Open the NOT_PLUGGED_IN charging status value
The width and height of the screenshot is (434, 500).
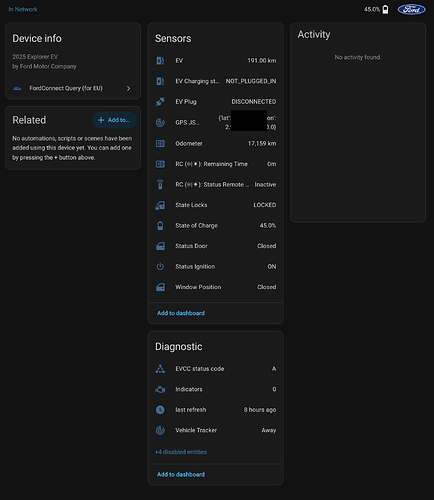click(251, 81)
